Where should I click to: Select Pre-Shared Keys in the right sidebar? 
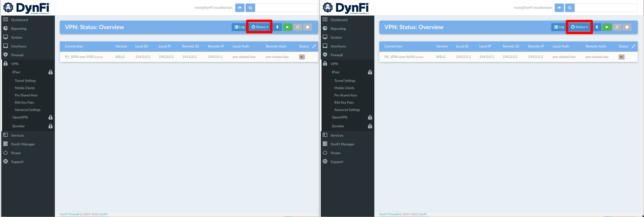tap(346, 95)
